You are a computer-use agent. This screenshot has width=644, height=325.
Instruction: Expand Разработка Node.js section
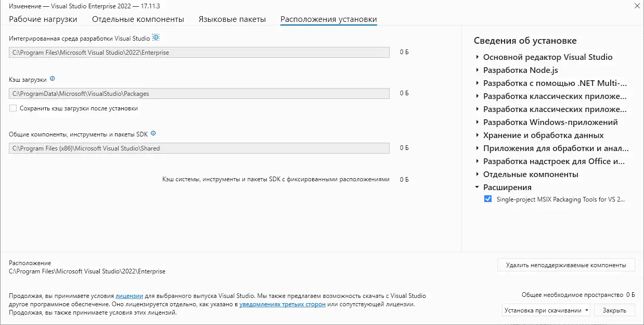pos(477,70)
